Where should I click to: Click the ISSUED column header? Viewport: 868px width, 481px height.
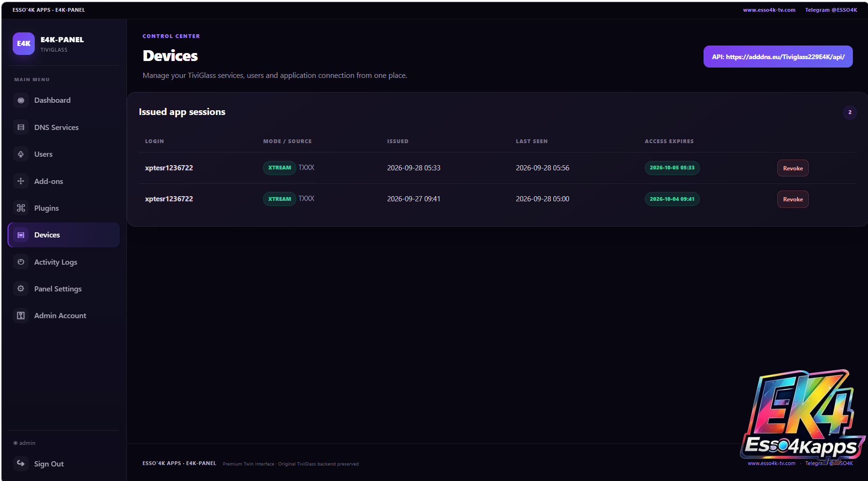398,141
